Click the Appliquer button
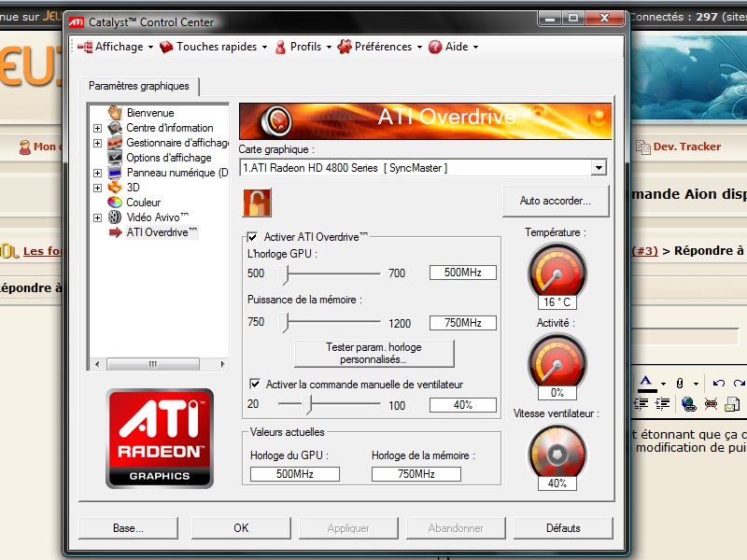 point(348,528)
